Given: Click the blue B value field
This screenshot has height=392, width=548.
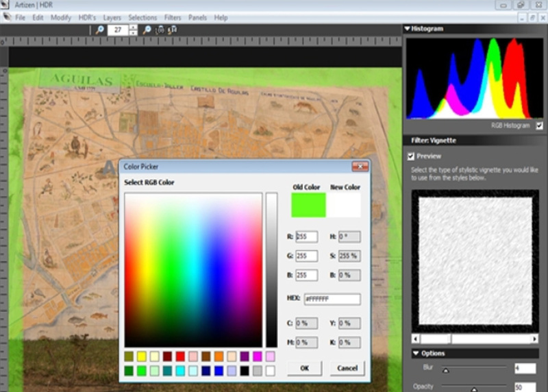Looking at the screenshot, I should click(306, 275).
